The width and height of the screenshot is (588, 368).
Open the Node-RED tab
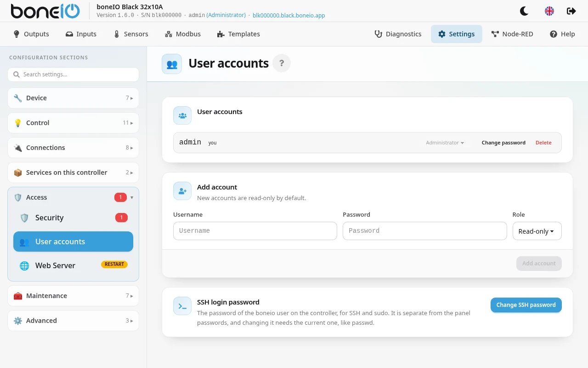pos(512,34)
